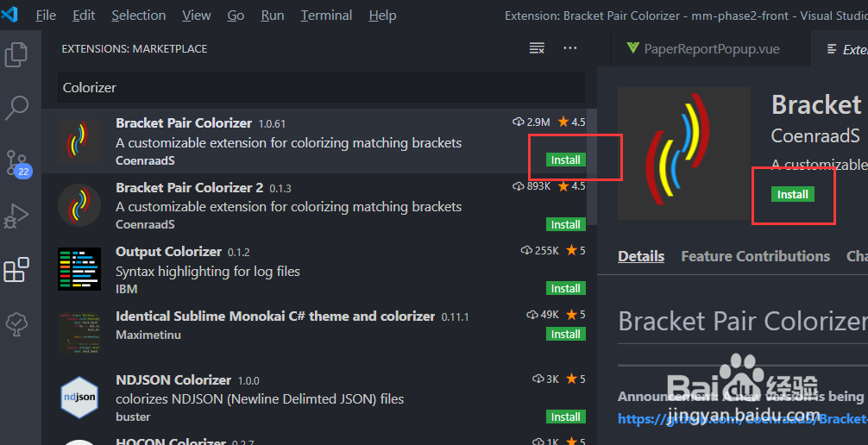The width and height of the screenshot is (868, 445).
Task: Open the tree-shaped icon in activity bar
Action: (16, 323)
